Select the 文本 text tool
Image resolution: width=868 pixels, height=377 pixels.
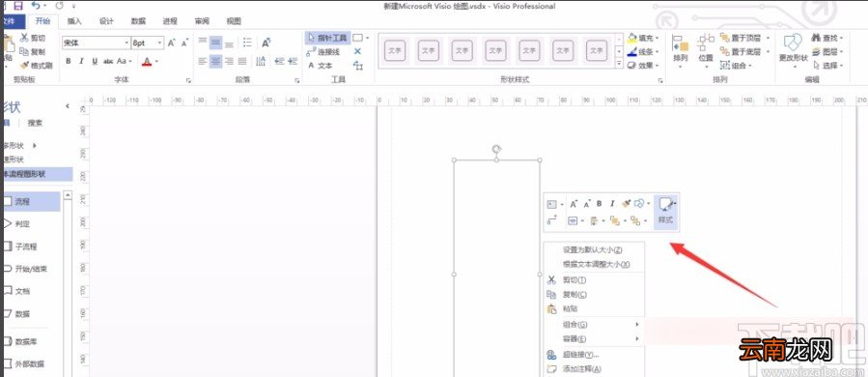coord(321,66)
